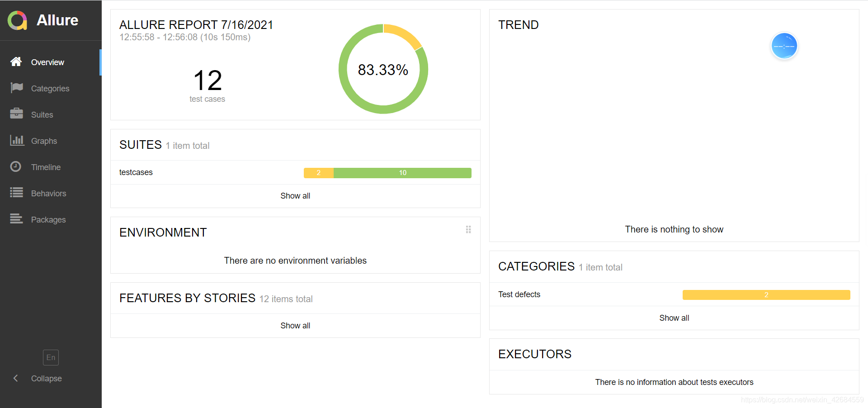Viewport: 868px width, 408px height.
Task: Go to Categories page label
Action: tap(50, 89)
